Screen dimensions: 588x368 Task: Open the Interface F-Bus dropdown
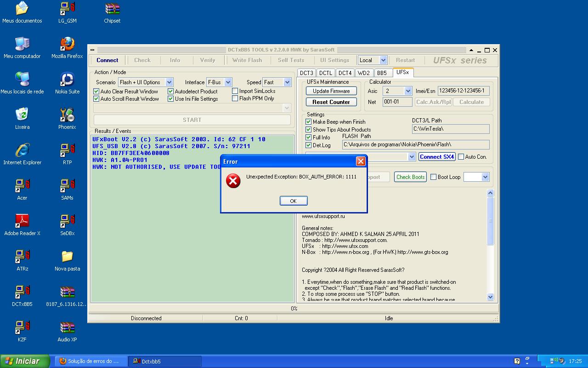228,82
